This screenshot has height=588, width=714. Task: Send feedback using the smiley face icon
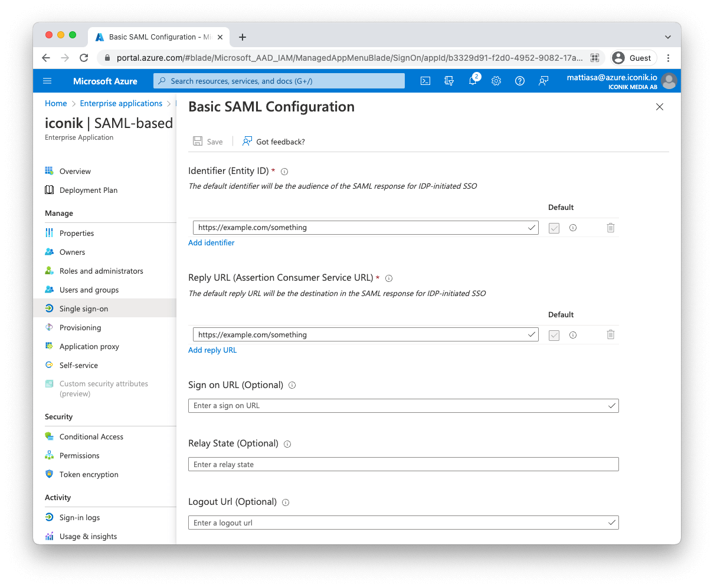pos(543,81)
